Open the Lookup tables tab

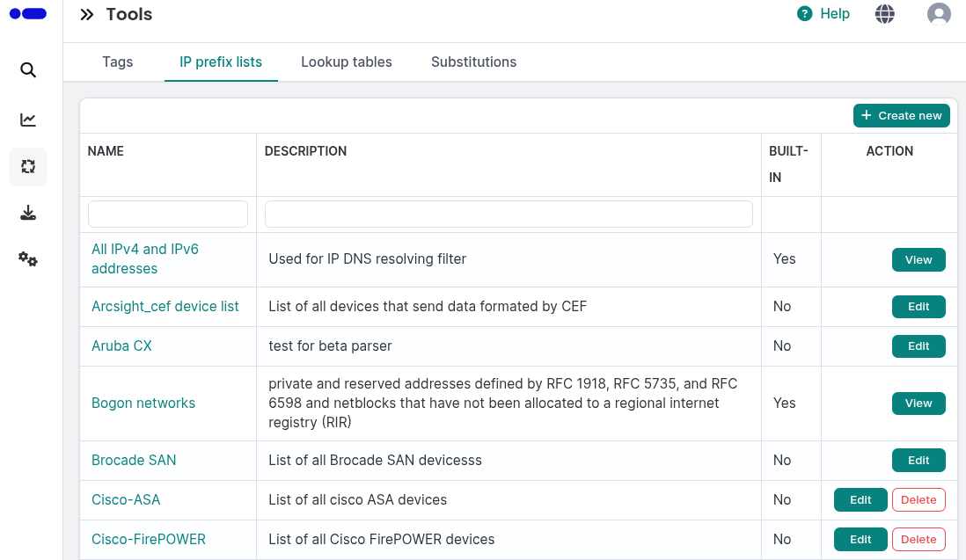click(347, 62)
